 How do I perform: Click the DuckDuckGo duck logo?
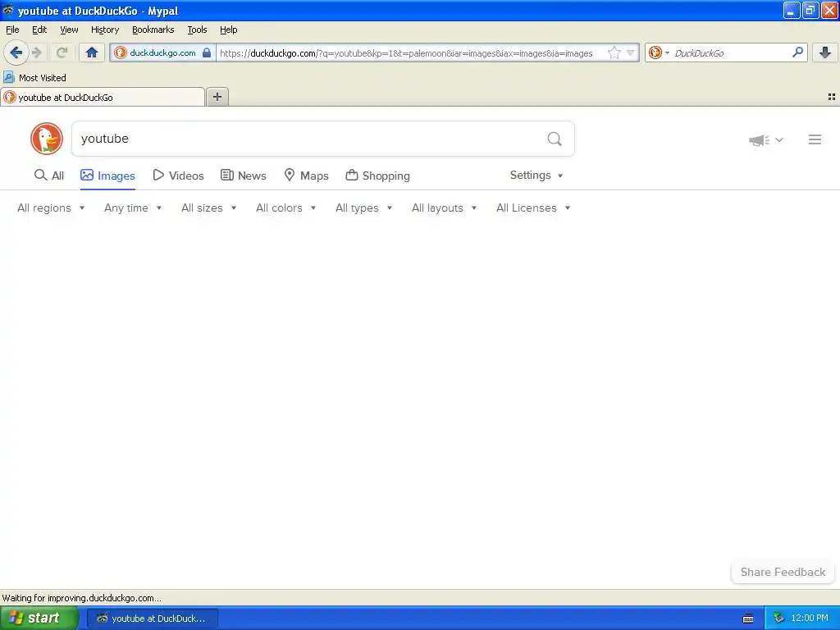(47, 139)
